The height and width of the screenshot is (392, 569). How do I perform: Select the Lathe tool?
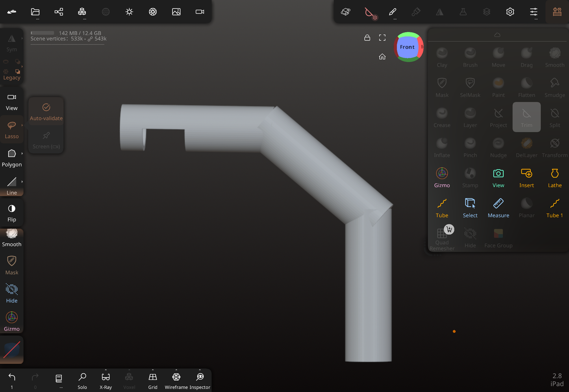pyautogui.click(x=554, y=178)
